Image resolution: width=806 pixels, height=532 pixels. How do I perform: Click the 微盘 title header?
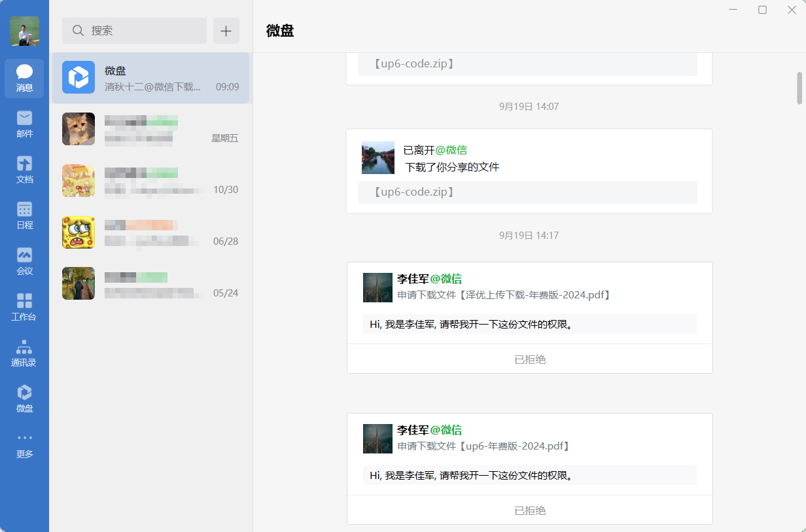point(280,31)
